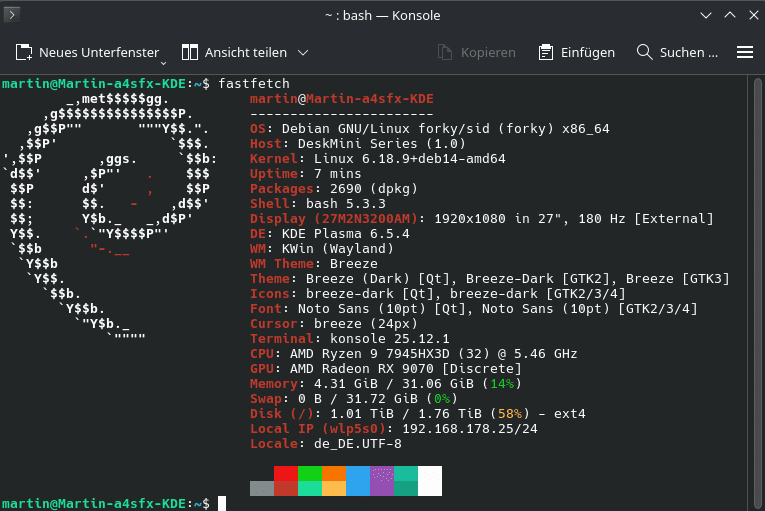Click the red 'martin@Martin-a4sfx-KDE' header
The width and height of the screenshot is (765, 511).
coord(342,99)
